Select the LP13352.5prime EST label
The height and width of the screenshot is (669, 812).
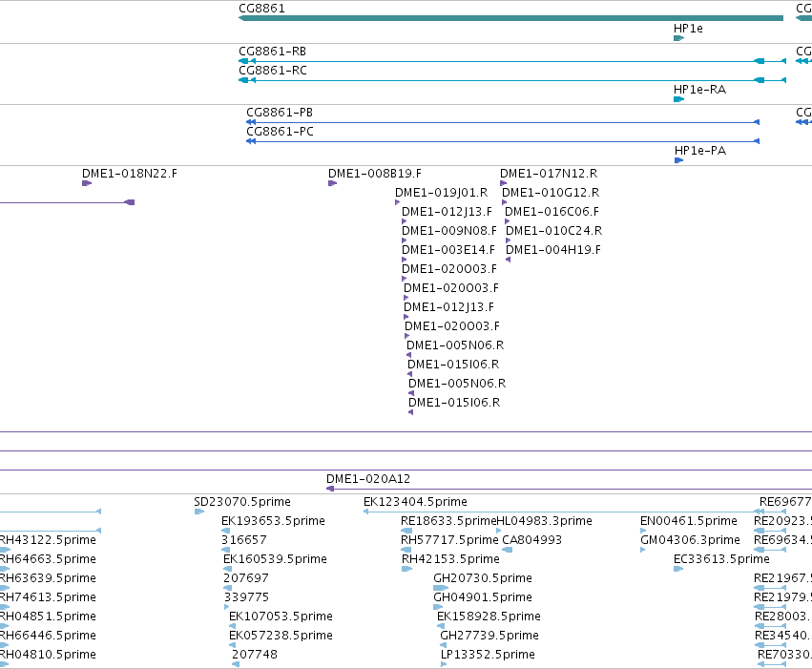(488, 655)
